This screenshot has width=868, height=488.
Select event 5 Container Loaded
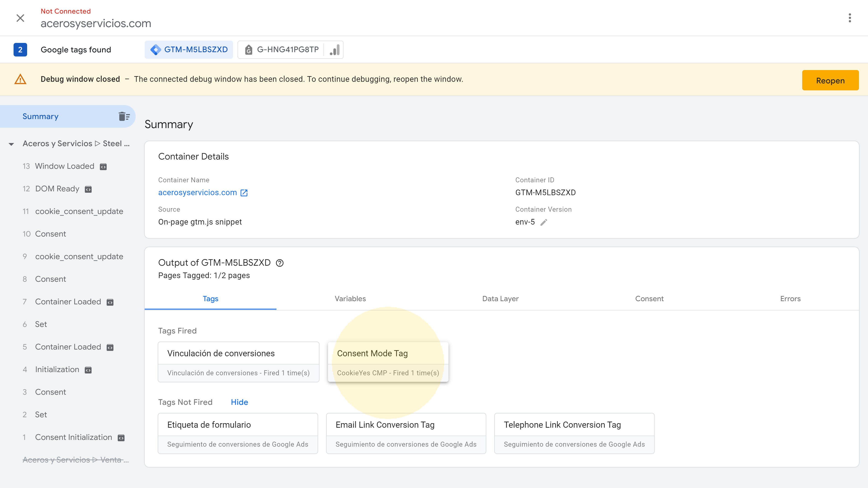[x=68, y=347]
